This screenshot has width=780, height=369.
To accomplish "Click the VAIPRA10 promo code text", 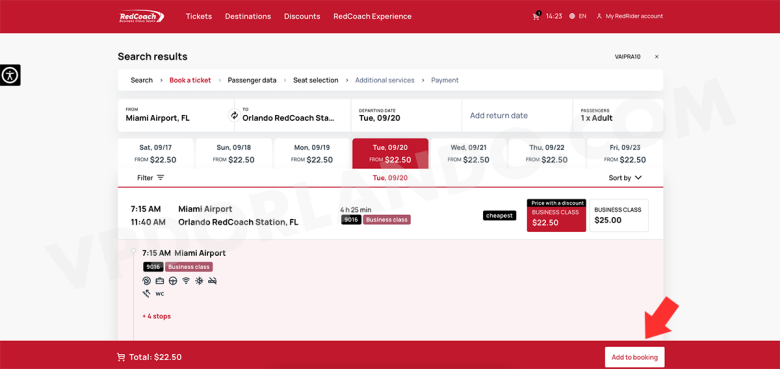I will click(x=628, y=57).
